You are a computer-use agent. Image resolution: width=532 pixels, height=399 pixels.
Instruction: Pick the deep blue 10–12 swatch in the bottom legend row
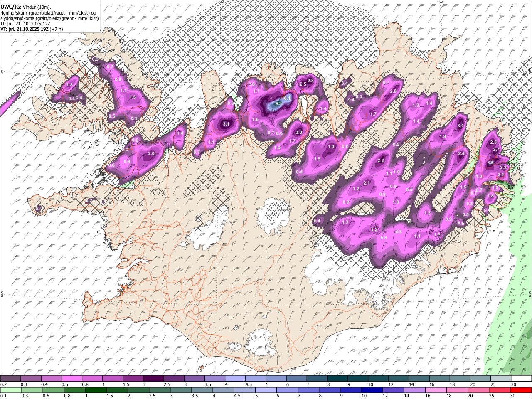[x=372, y=390]
